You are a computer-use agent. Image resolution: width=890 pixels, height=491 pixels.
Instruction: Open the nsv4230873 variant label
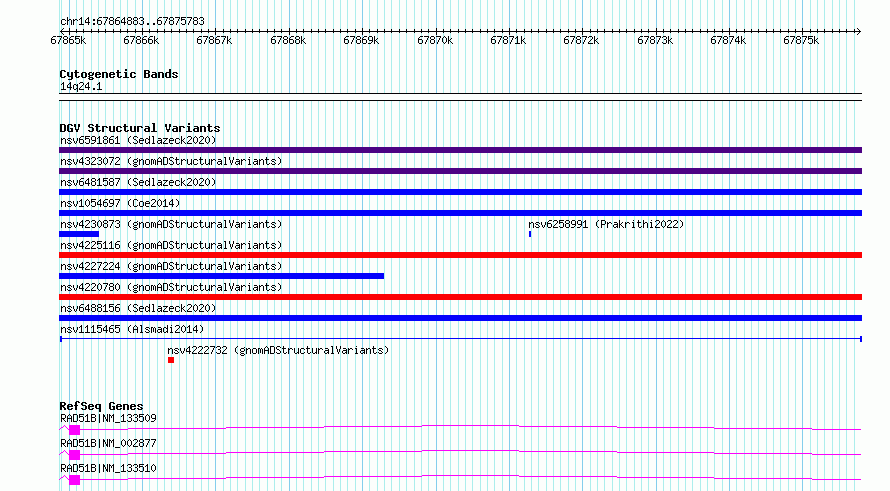click(171, 224)
